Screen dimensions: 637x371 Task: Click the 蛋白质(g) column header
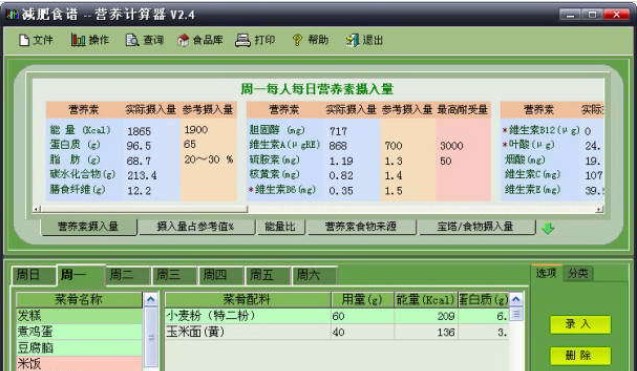pos(483,300)
